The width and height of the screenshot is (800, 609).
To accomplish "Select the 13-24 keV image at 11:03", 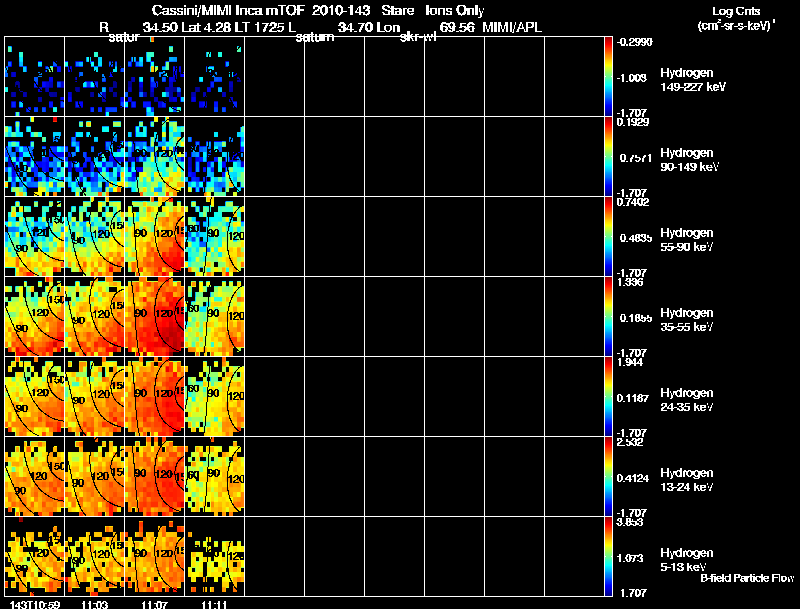I will 94,477.
